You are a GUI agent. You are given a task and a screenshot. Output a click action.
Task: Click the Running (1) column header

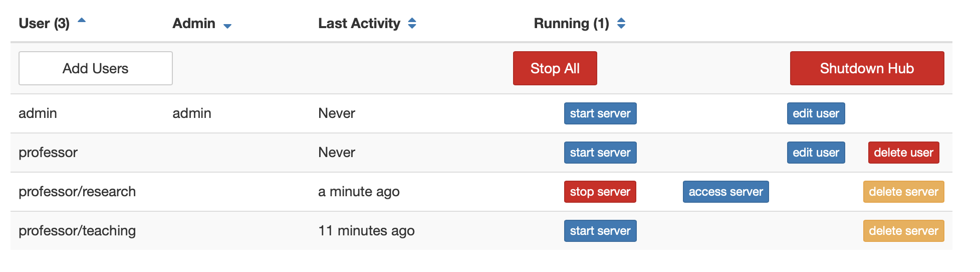[x=571, y=24]
